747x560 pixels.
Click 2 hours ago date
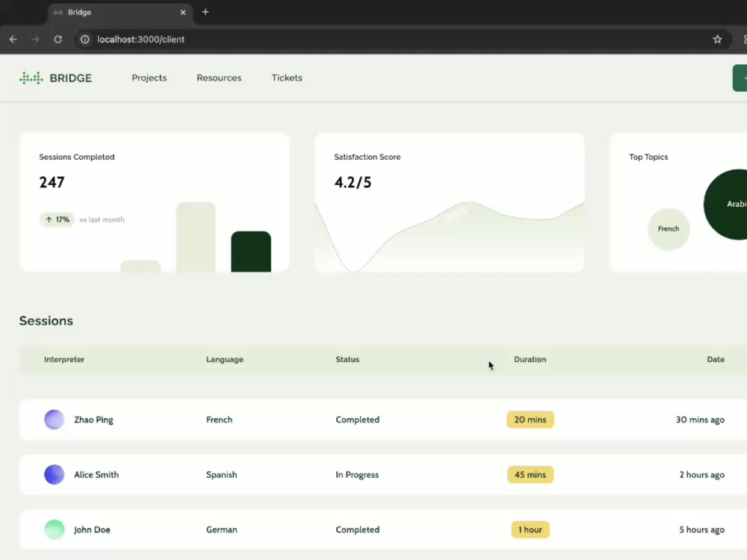click(x=701, y=475)
